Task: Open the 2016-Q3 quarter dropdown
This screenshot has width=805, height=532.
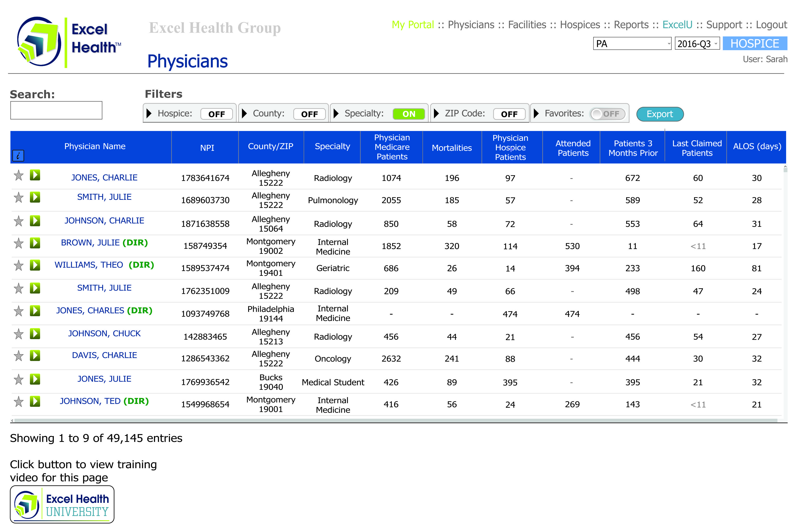Action: [697, 44]
